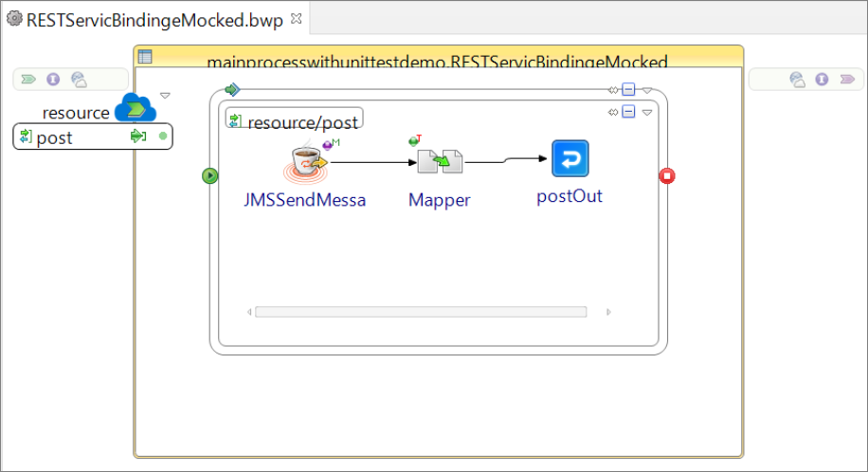The height and width of the screenshot is (472, 868).
Task: Click the globe icon in left palette
Action: 80,80
